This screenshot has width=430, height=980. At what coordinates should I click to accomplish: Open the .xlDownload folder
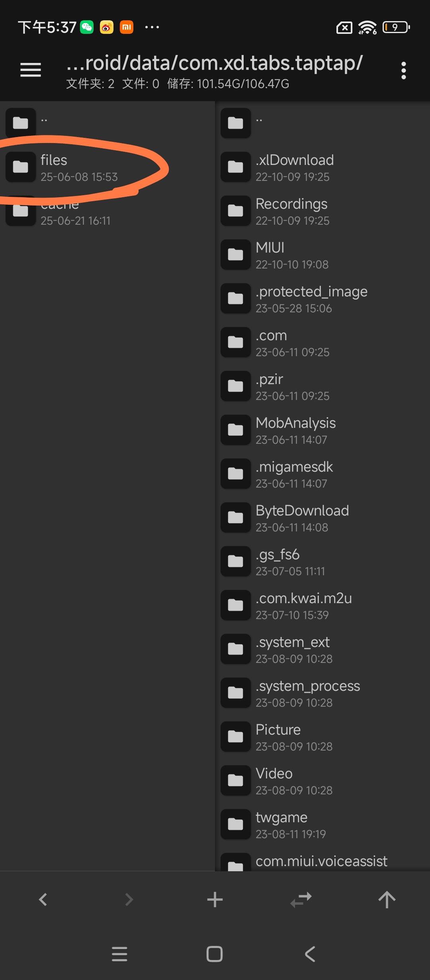coord(322,167)
